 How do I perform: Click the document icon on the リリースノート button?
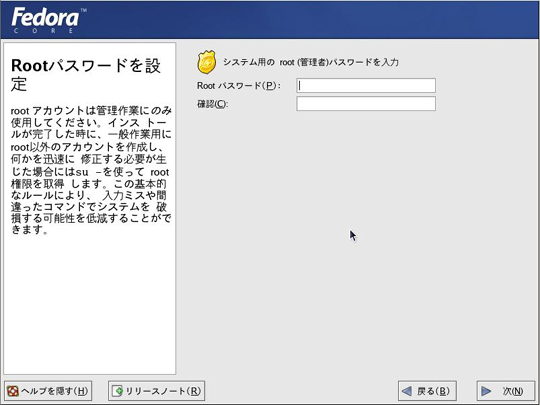click(117, 391)
